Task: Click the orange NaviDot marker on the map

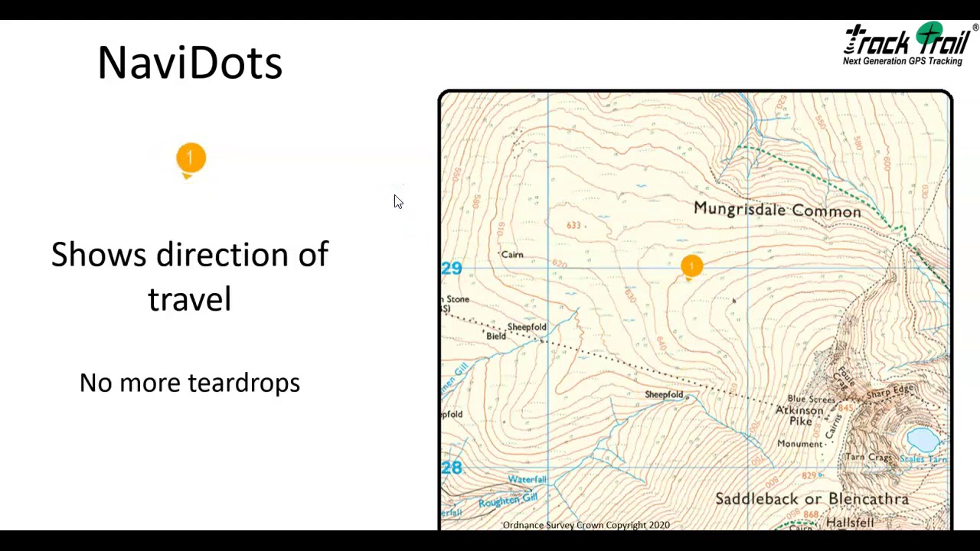Action: point(691,267)
